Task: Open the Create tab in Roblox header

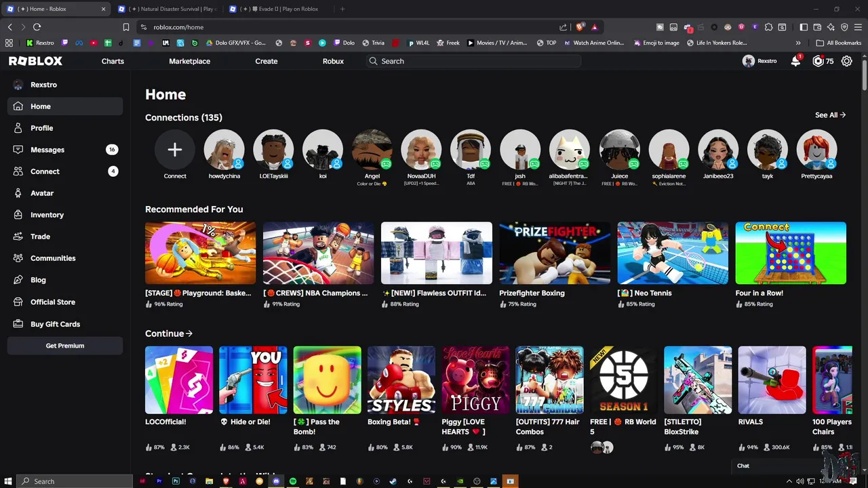Action: click(266, 61)
